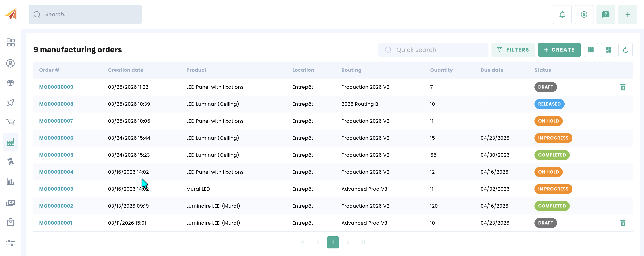Screen dimensions: 644x256
Task: Refresh the manufacturing orders list
Action: 625,50
